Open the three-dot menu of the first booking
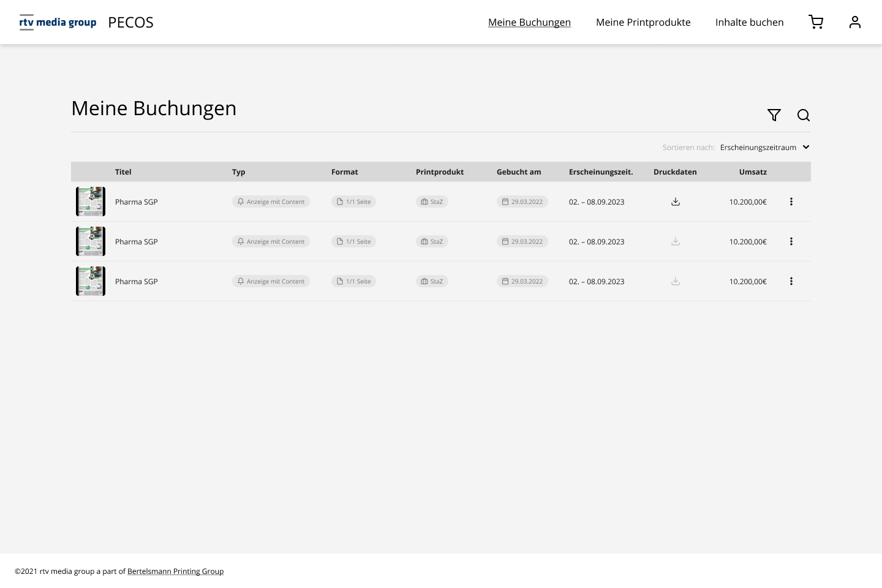The width and height of the screenshot is (882, 588). click(791, 202)
